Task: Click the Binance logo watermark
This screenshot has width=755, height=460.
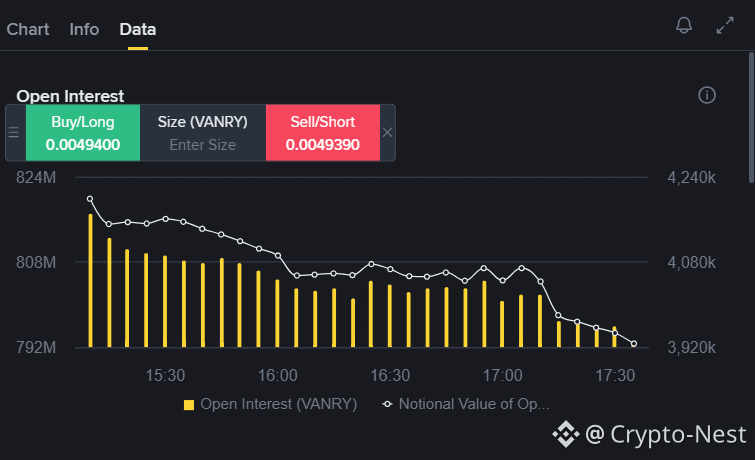Action: point(565,434)
